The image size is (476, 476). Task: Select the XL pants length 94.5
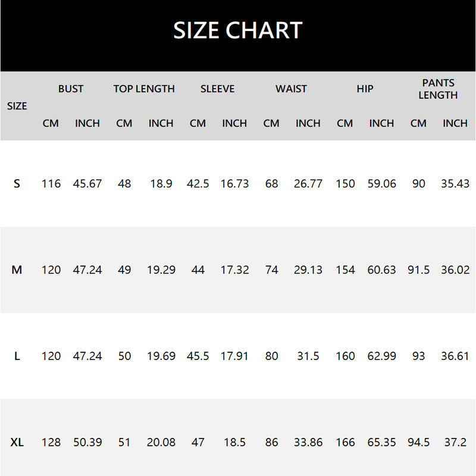click(x=418, y=443)
